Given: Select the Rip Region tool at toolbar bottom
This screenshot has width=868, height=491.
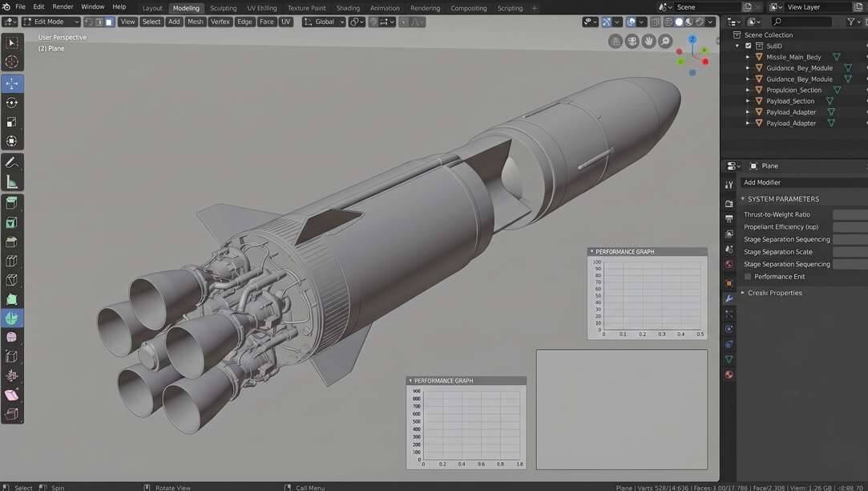Looking at the screenshot, I should [x=12, y=414].
